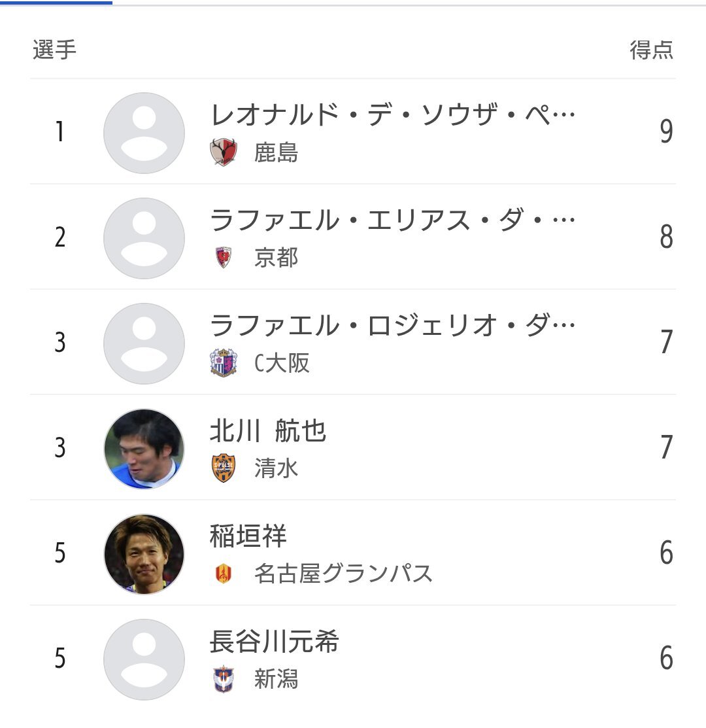
Task: Open player ラファエル・ロジェリオ name link
Action: tap(392, 326)
